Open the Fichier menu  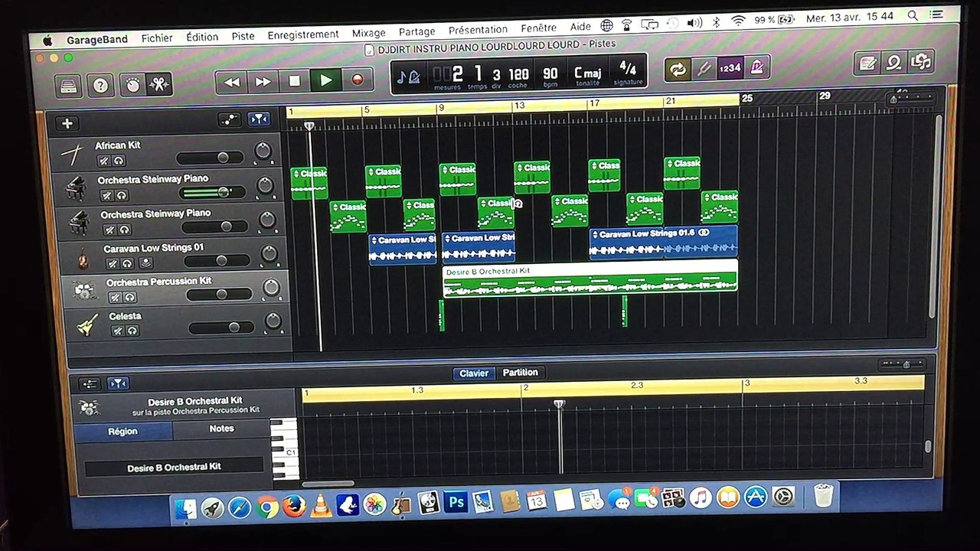157,37
